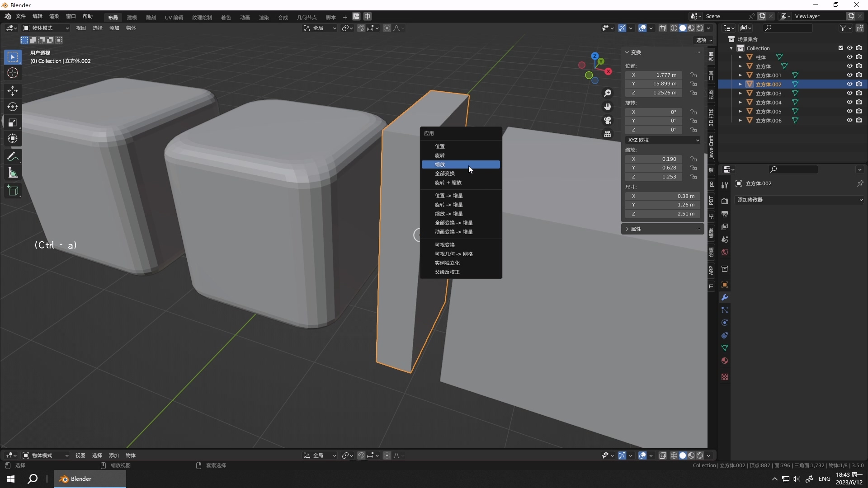Choose 全部变换 in the apply menu

tap(445, 174)
